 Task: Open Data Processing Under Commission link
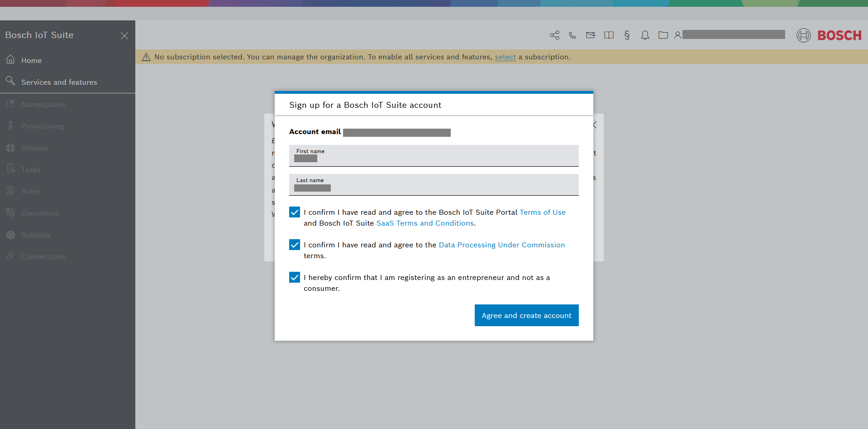pyautogui.click(x=502, y=245)
